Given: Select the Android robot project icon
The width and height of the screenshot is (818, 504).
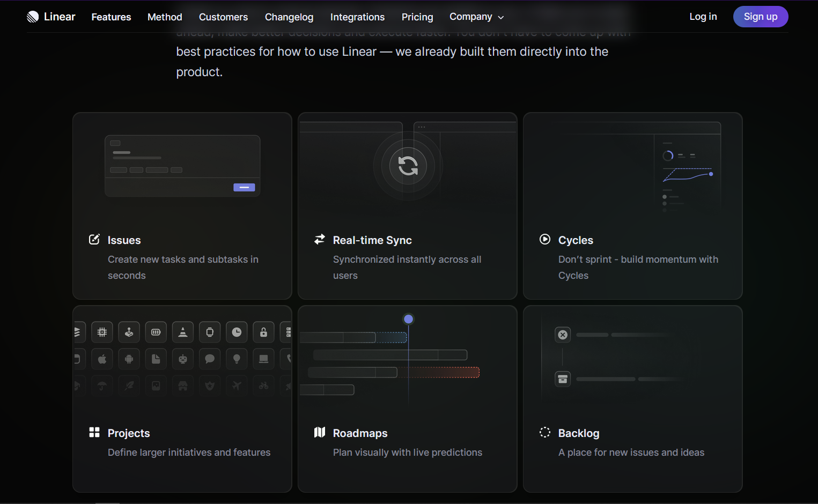Looking at the screenshot, I should pos(129,359).
